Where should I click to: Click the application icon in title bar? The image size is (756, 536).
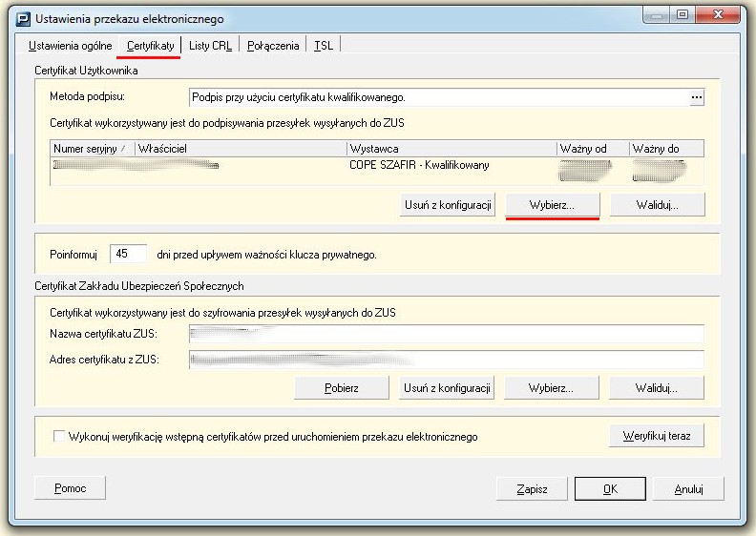point(23,19)
